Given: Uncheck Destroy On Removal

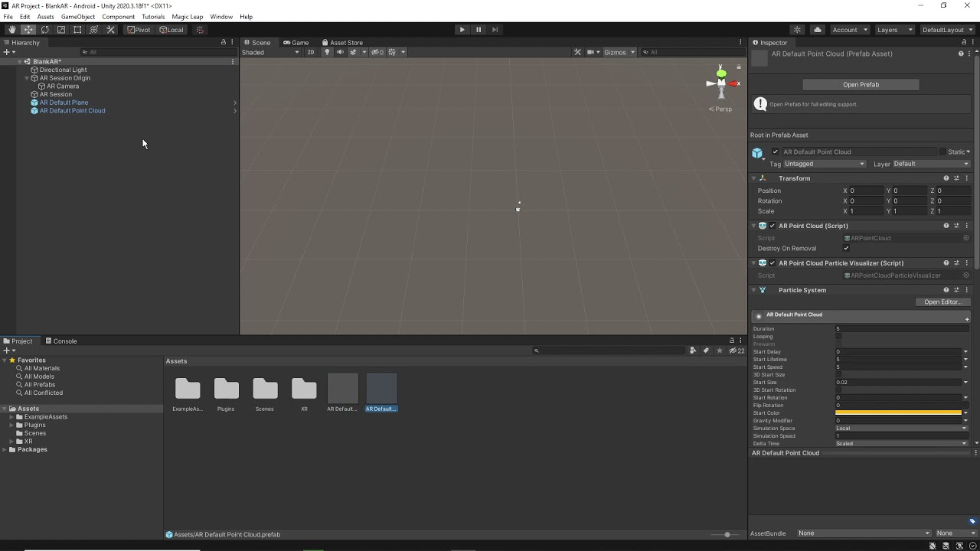Looking at the screenshot, I should (846, 248).
